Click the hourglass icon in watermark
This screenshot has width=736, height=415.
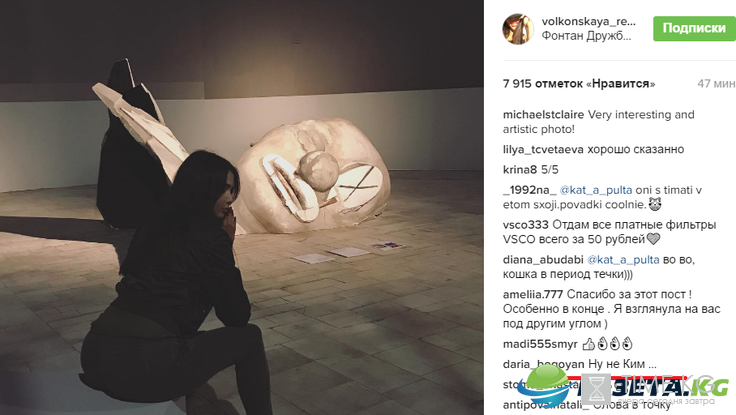(x=597, y=389)
